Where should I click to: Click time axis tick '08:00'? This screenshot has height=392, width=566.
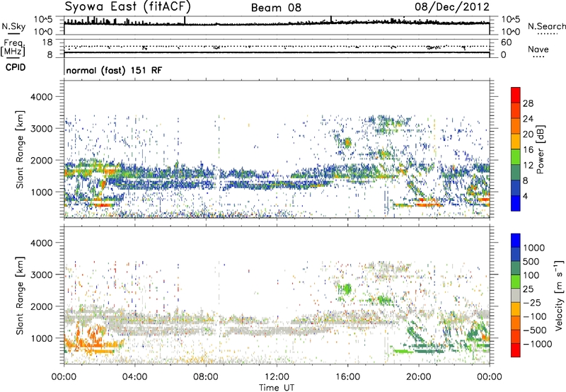pyautogui.click(x=206, y=377)
